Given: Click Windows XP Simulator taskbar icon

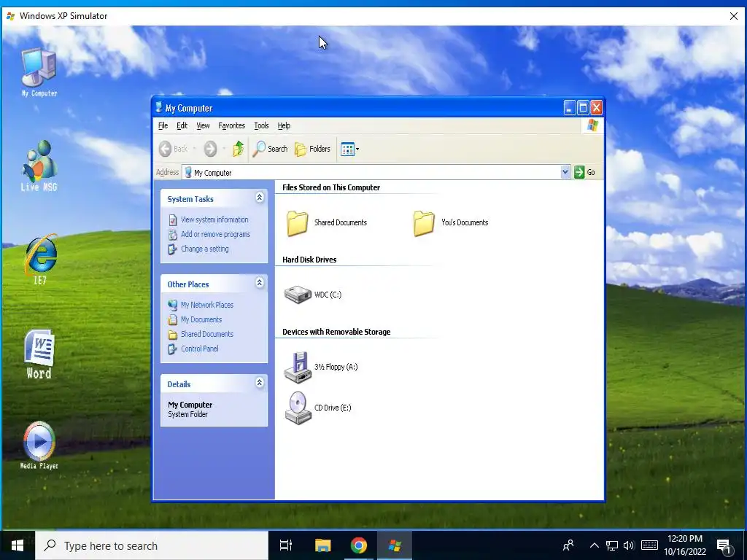Looking at the screenshot, I should (x=395, y=545).
